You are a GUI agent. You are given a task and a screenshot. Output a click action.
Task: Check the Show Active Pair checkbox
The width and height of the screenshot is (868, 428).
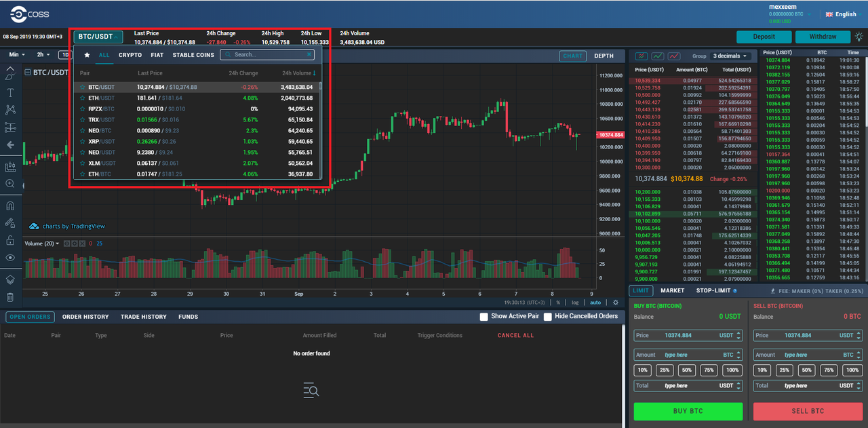(484, 317)
